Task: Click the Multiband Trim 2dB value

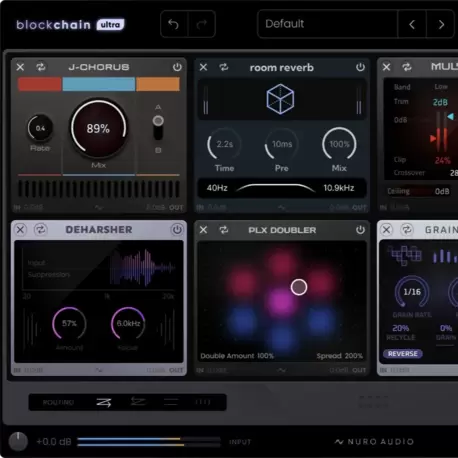Action: (440, 102)
